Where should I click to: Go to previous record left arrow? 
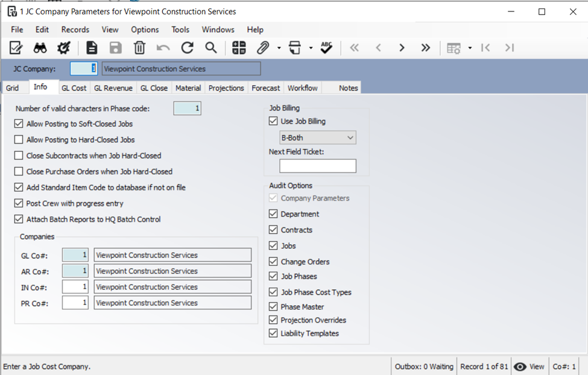pyautogui.click(x=378, y=48)
